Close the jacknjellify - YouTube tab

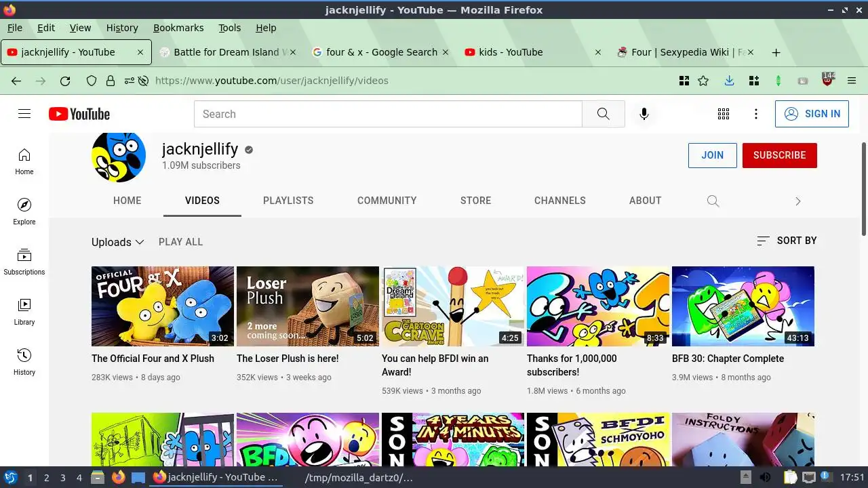[140, 52]
